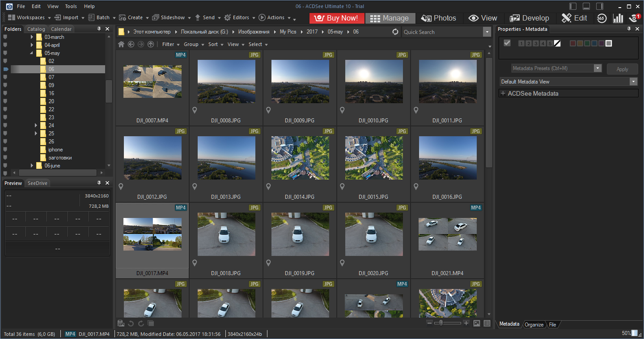
Task: Open the Default Metadata View dropdown
Action: tap(633, 82)
